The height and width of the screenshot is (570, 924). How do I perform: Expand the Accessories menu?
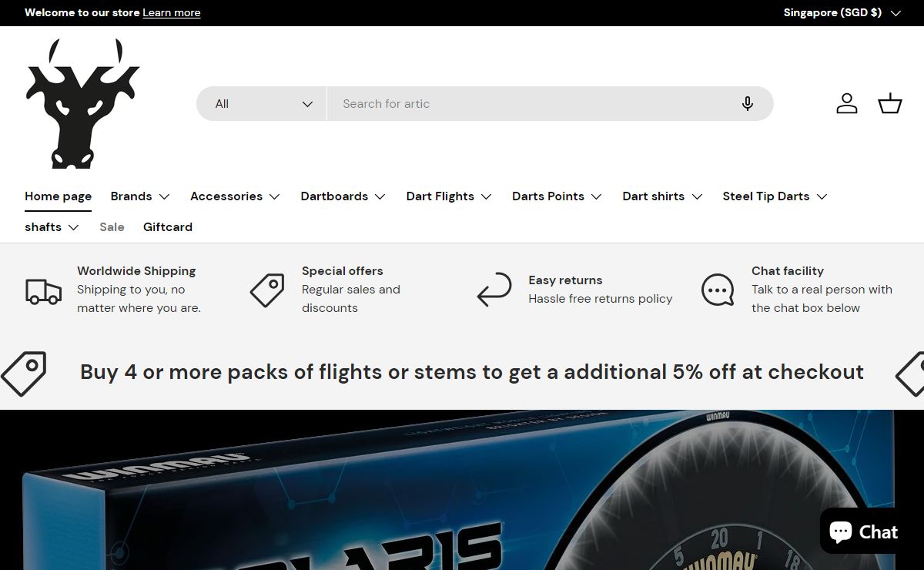(x=236, y=196)
